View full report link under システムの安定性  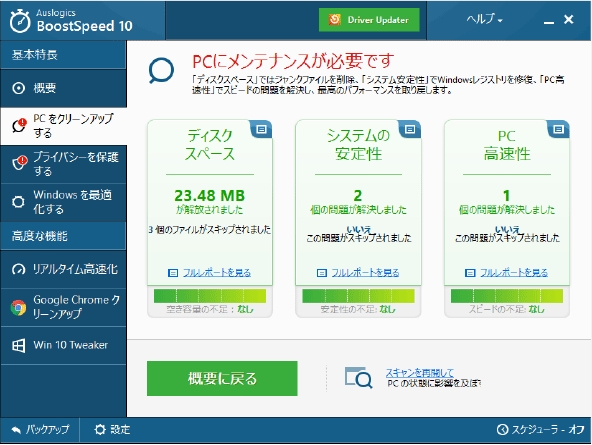coord(365,273)
